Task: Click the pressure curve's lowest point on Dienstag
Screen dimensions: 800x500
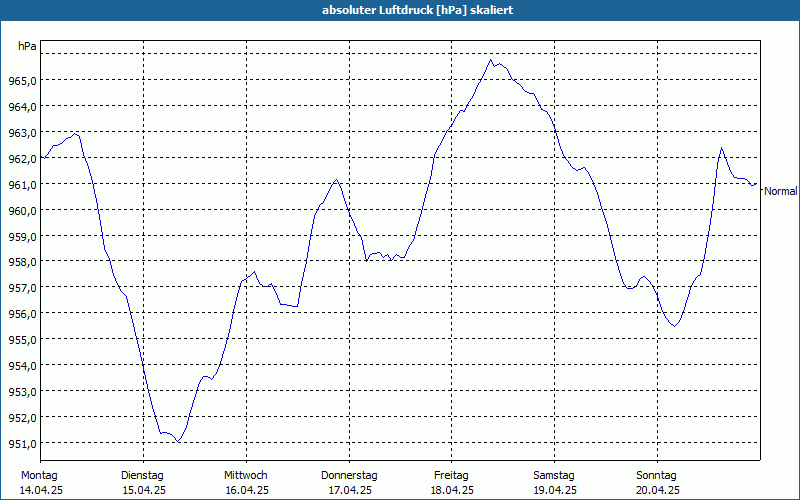Action: pyautogui.click(x=178, y=441)
